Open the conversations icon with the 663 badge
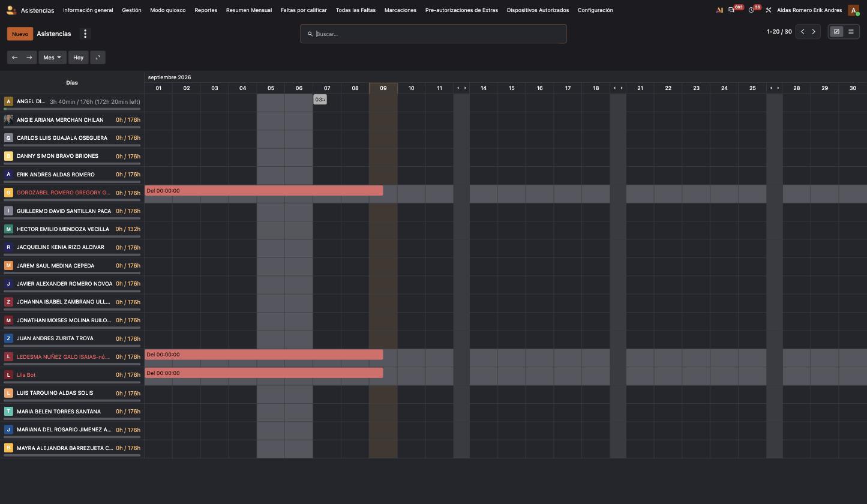The height and width of the screenshot is (504, 867). [x=731, y=10]
